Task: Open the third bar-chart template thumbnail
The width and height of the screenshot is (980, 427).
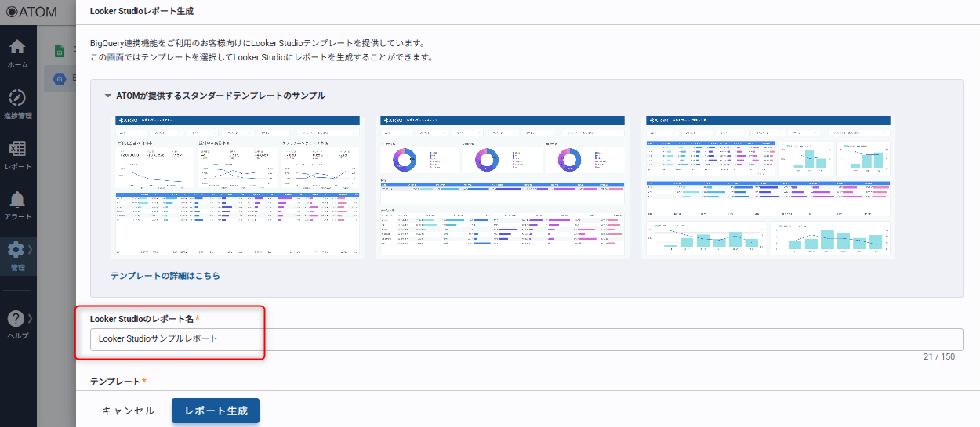Action: [x=768, y=186]
